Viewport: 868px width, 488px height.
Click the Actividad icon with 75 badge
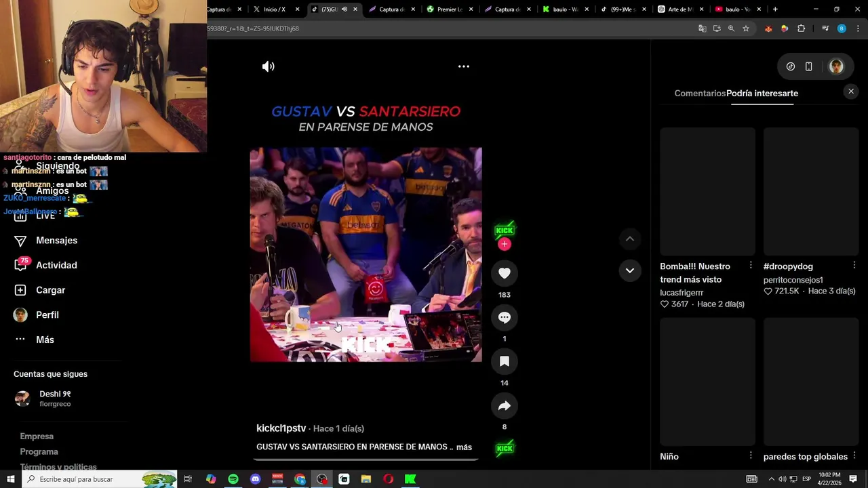click(21, 265)
